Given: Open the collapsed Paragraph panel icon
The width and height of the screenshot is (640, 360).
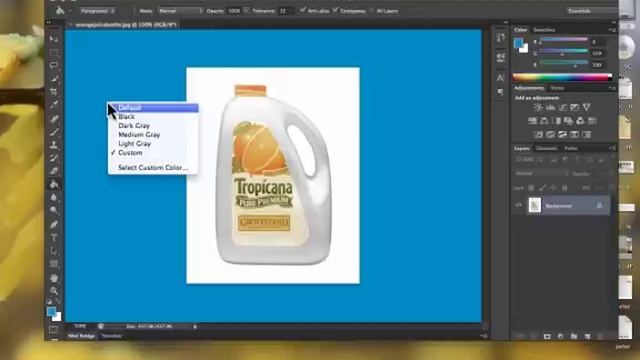Looking at the screenshot, I should point(501,93).
